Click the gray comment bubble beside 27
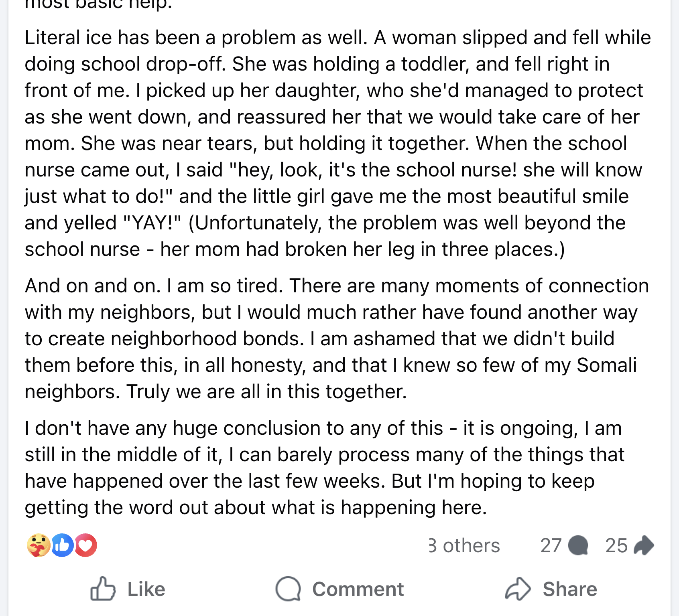 578,546
